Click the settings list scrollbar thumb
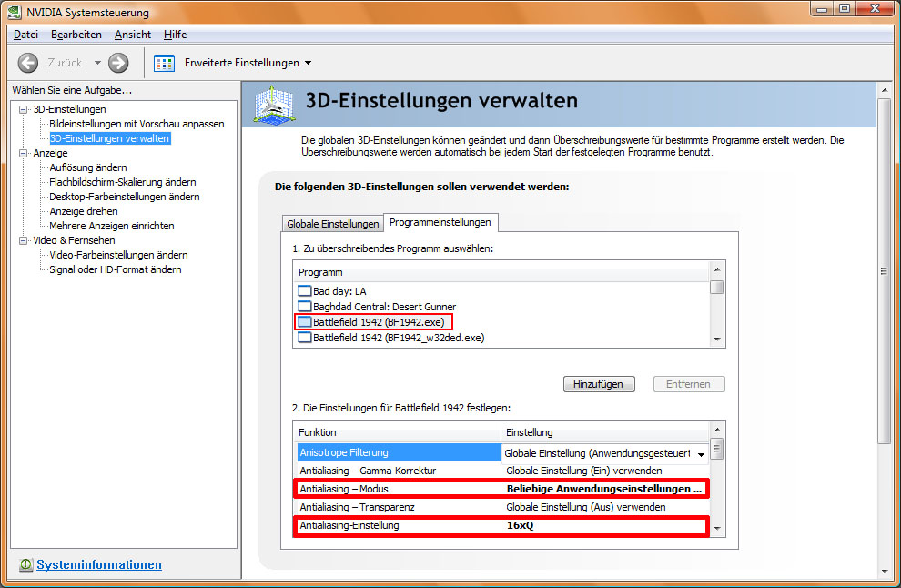The width and height of the screenshot is (901, 588). pyautogui.click(x=717, y=449)
